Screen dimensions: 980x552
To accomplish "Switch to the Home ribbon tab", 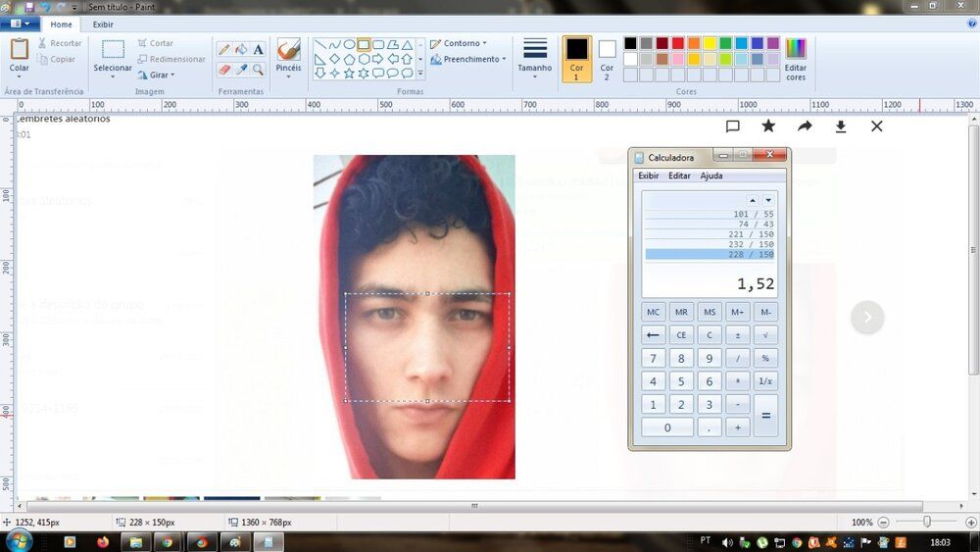I will click(61, 25).
